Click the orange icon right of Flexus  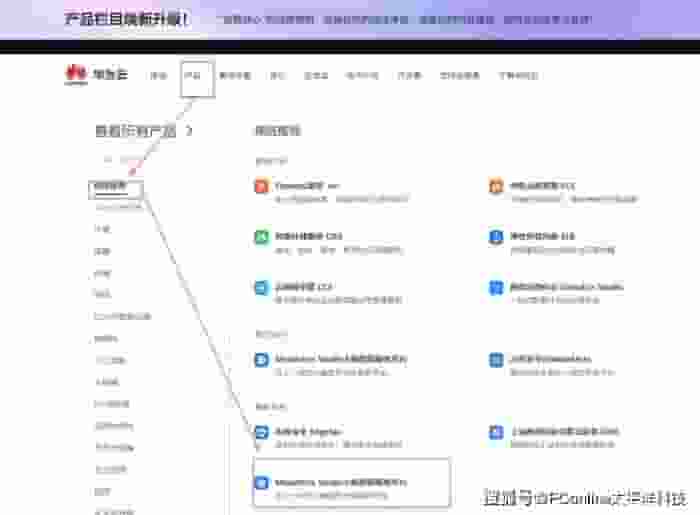[x=496, y=186]
